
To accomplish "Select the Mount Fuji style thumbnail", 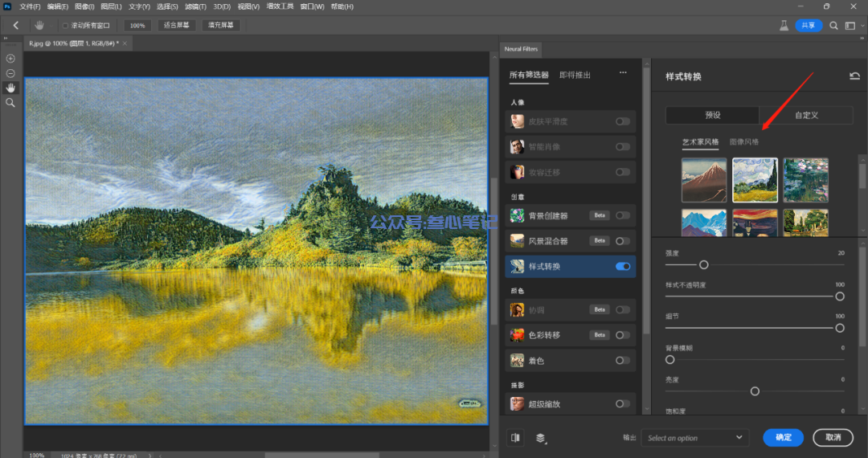I will click(703, 180).
